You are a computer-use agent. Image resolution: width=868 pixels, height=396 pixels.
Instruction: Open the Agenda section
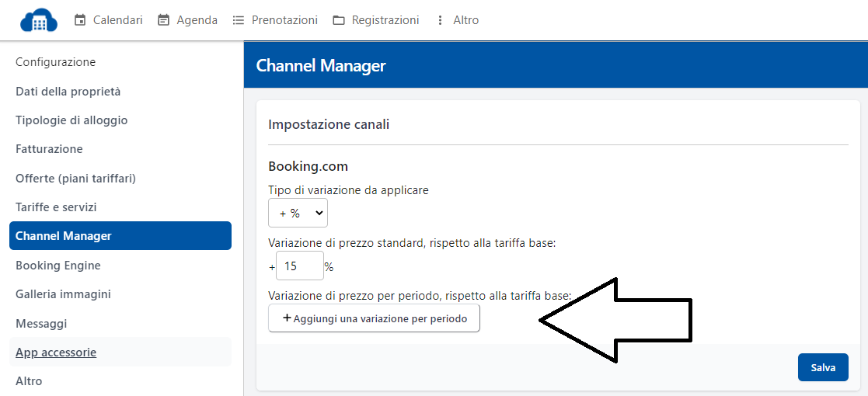click(187, 20)
